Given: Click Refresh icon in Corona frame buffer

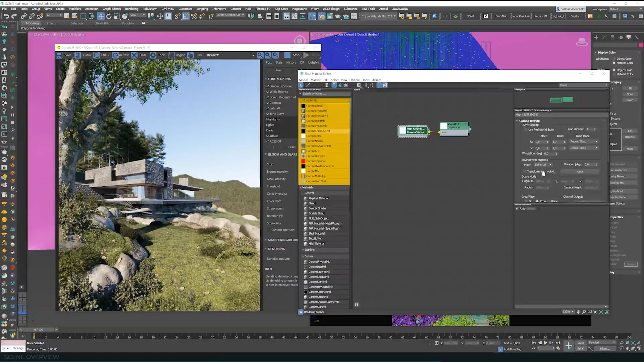Looking at the screenshot, I should coord(115,55).
